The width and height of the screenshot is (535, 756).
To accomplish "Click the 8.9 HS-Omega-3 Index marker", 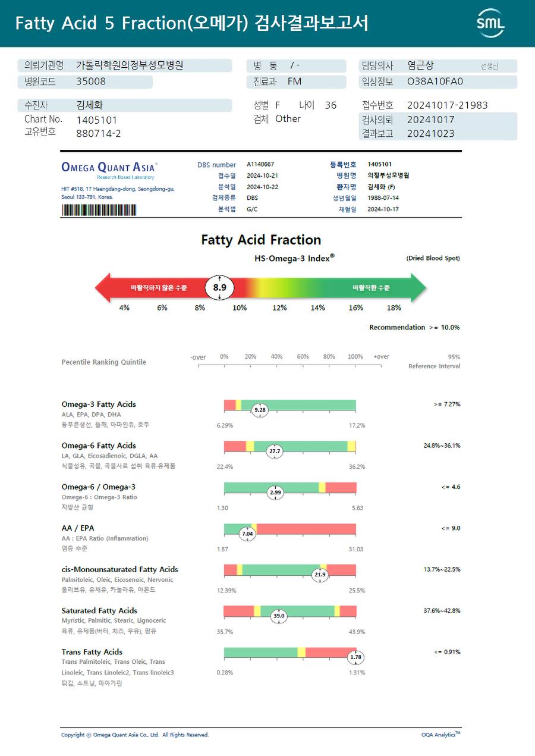I will point(220,288).
